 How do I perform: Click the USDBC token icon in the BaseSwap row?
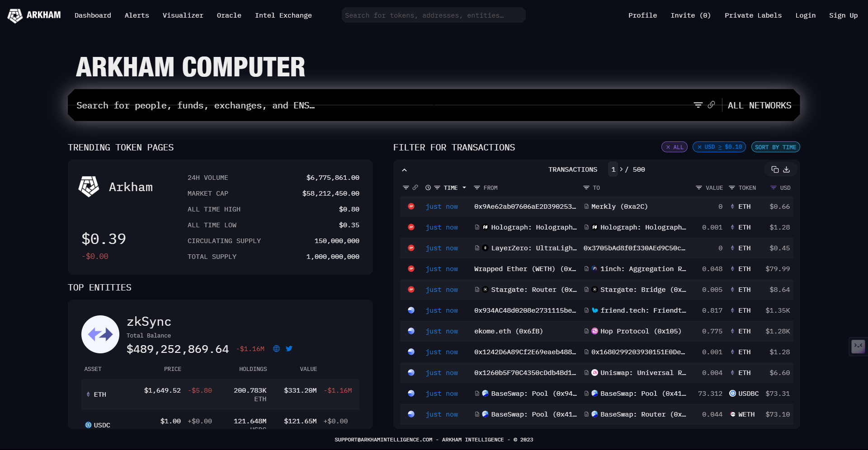tap(732, 394)
